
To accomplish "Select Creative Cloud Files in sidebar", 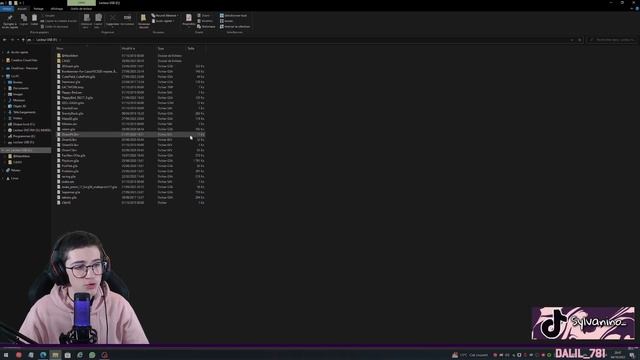I will [x=24, y=60].
